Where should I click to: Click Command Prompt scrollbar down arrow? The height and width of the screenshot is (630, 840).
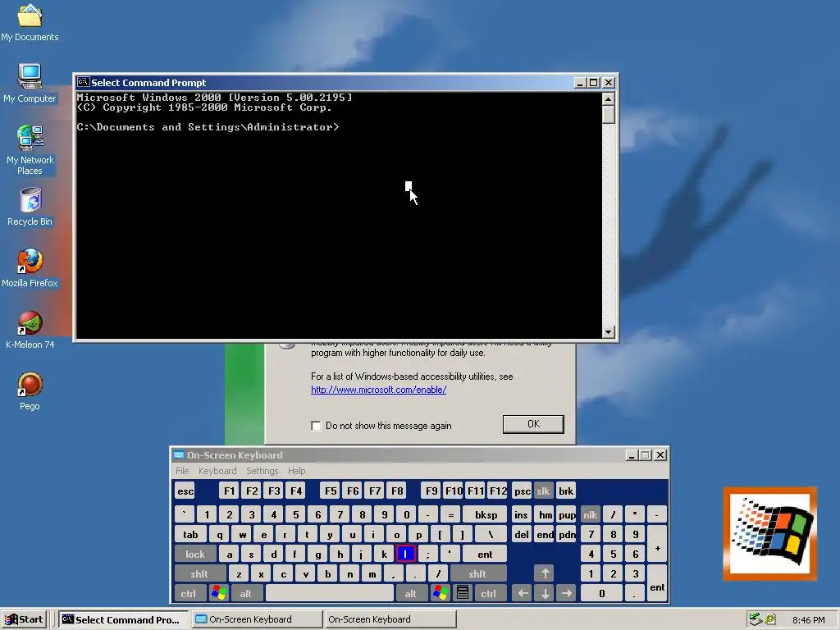pos(608,331)
